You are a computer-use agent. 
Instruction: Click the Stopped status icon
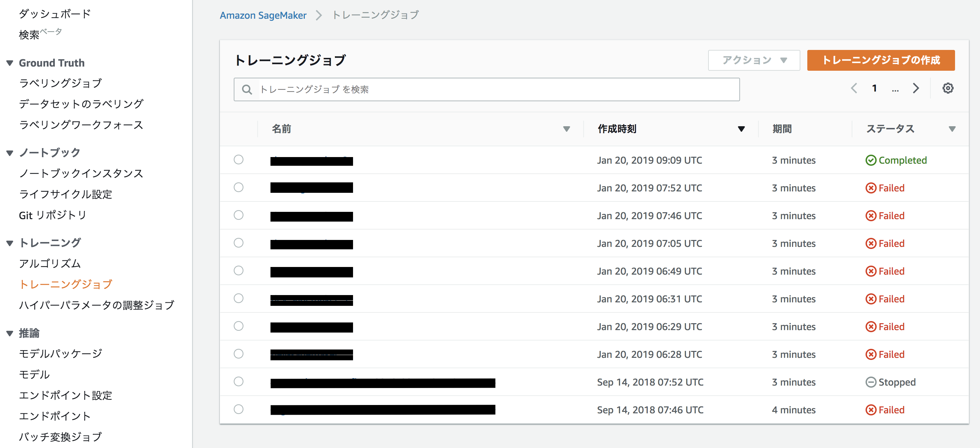pos(870,382)
